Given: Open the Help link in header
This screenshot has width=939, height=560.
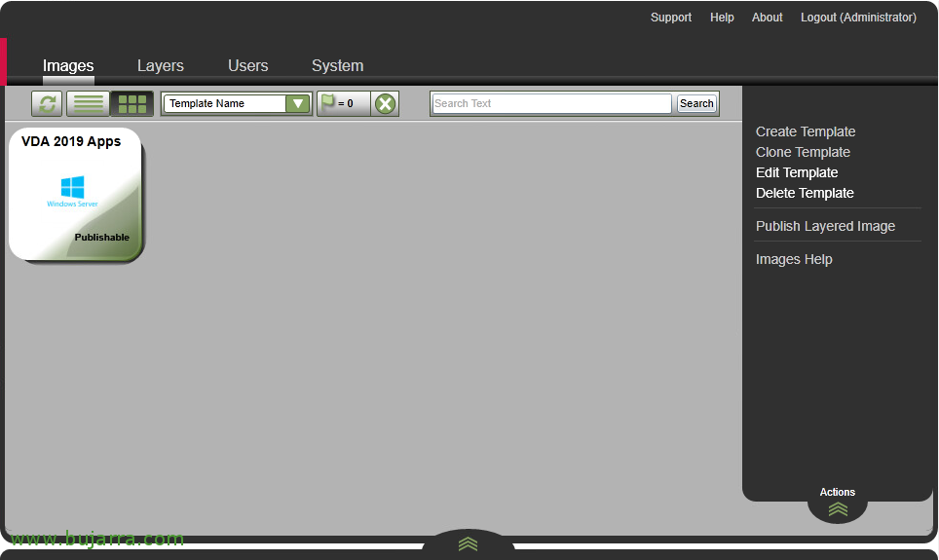Looking at the screenshot, I should tap(722, 18).
